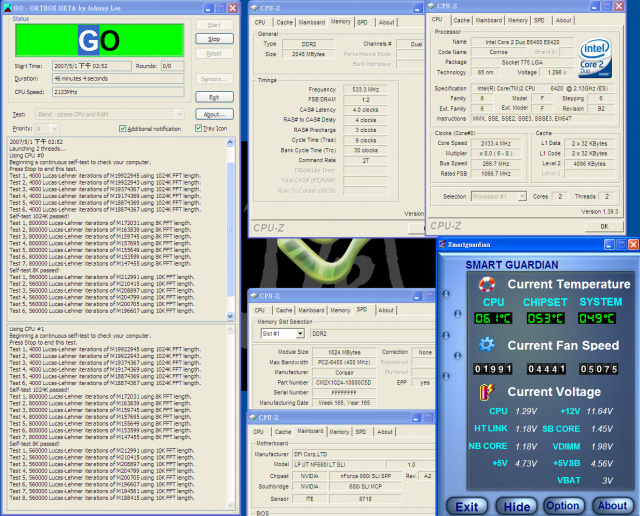Click the About... button in ORTHOS

[x=214, y=114]
